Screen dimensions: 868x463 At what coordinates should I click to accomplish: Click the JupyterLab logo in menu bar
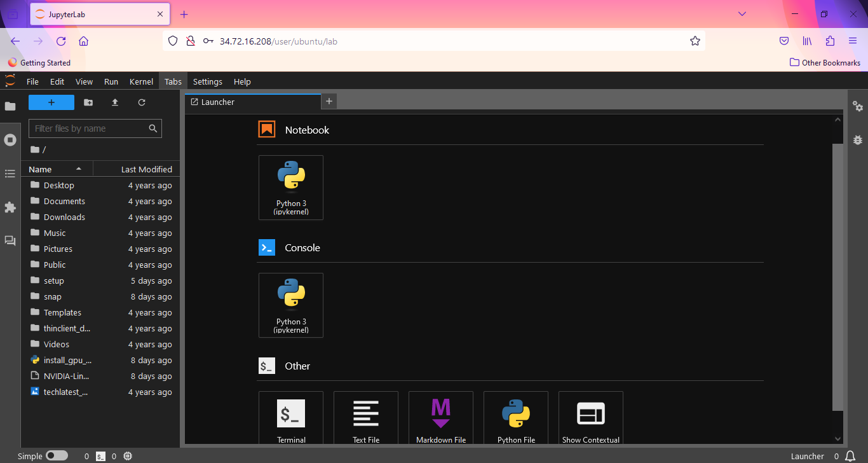pyautogui.click(x=10, y=81)
